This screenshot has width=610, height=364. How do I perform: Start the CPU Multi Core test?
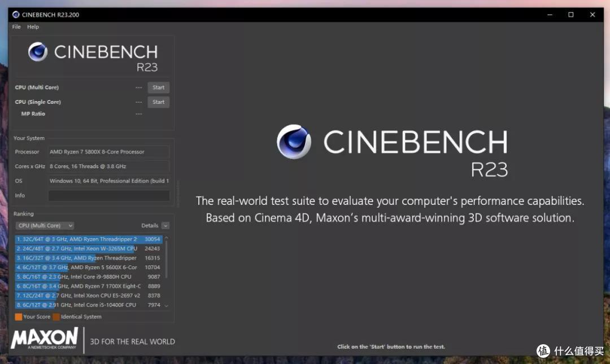(158, 87)
